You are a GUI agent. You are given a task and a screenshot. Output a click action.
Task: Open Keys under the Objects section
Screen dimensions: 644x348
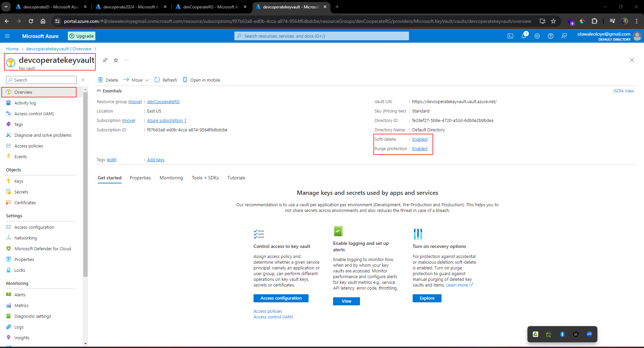19,181
